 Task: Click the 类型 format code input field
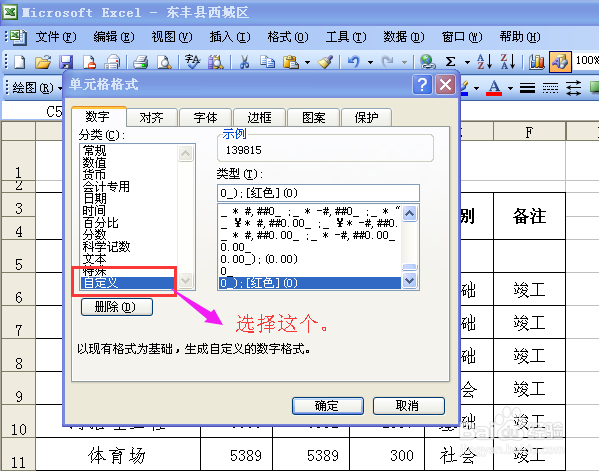[x=318, y=193]
